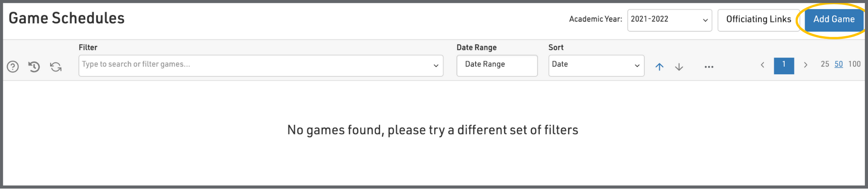The image size is (868, 189).
Task: Expand the Sort by Date dropdown
Action: coord(596,65)
